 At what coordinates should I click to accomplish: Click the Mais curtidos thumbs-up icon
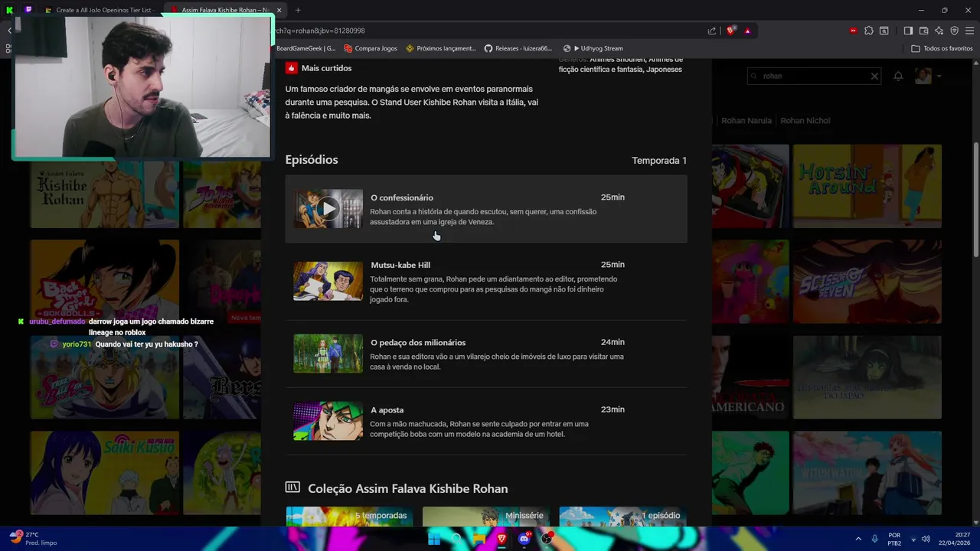[291, 68]
